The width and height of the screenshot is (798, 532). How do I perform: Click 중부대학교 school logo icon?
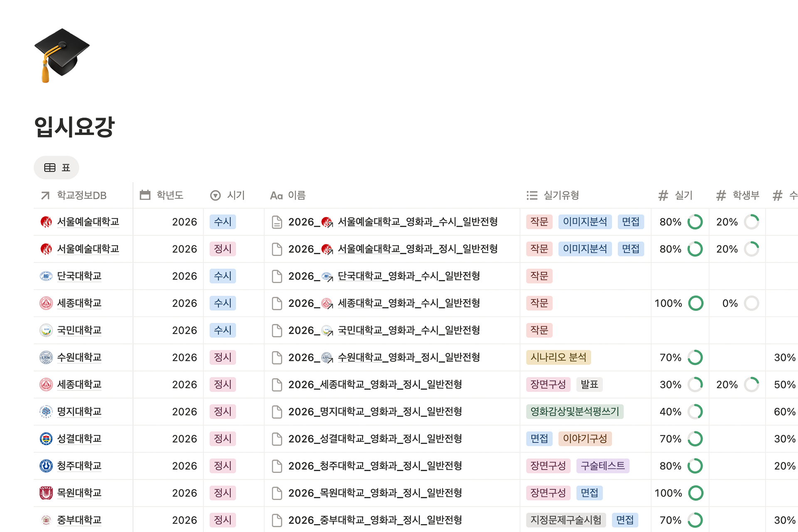[x=46, y=520]
